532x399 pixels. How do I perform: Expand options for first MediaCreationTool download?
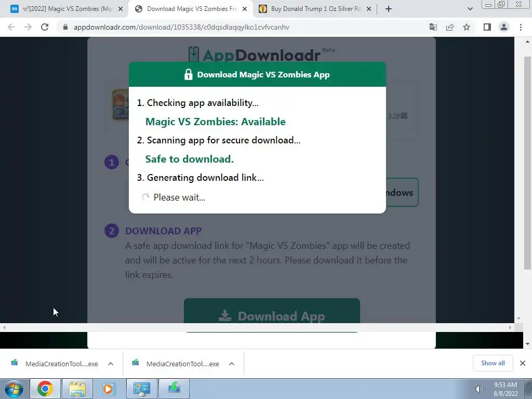pos(111,364)
